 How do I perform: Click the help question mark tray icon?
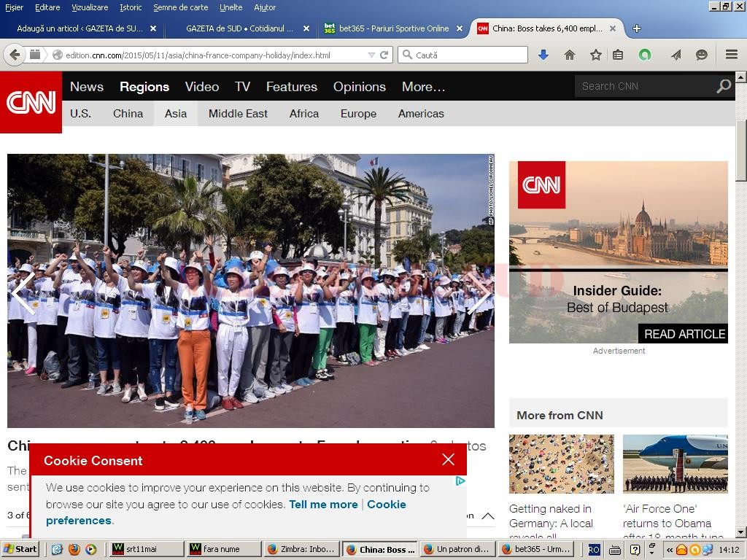pos(635,550)
